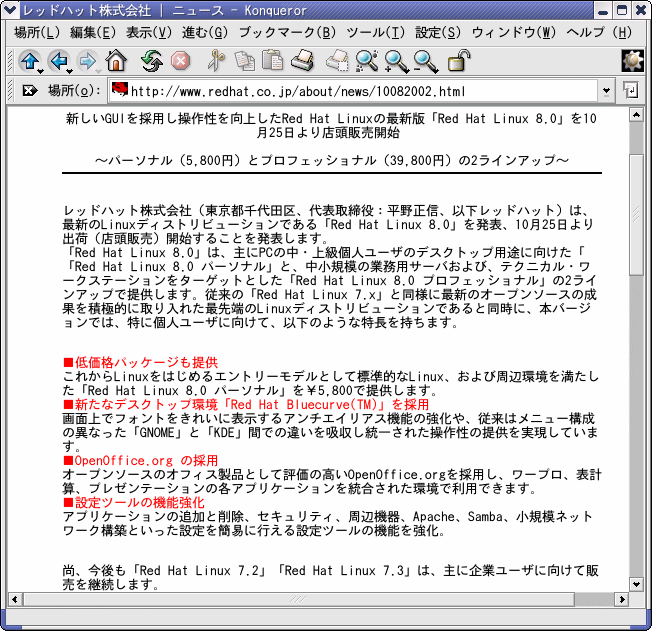This screenshot has height=631, width=652.
Task: Open the 編集(E) menu
Action: [x=93, y=32]
